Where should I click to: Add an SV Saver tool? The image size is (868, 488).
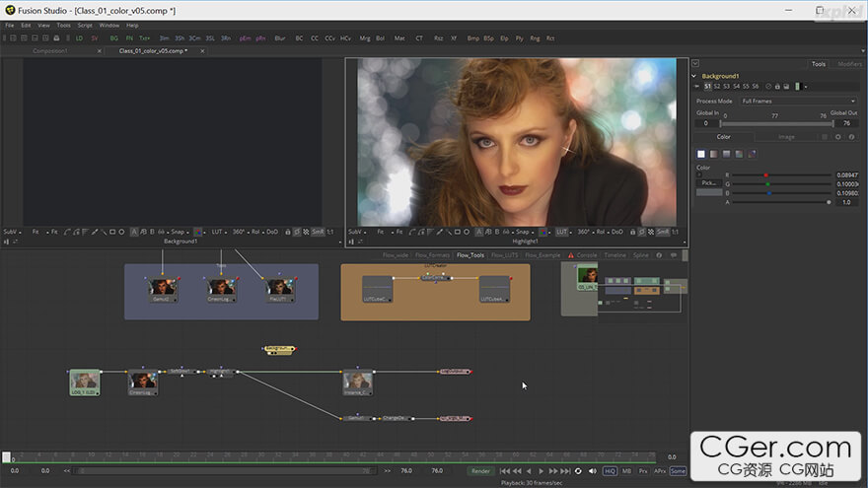[95, 38]
